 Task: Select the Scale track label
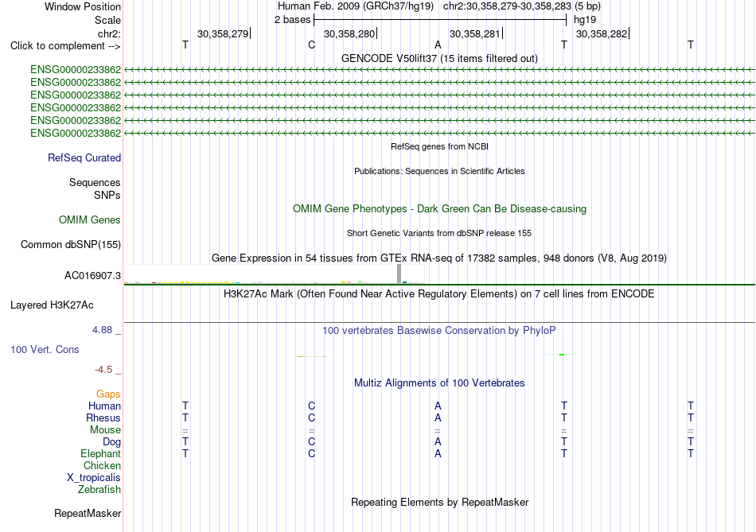coord(107,20)
